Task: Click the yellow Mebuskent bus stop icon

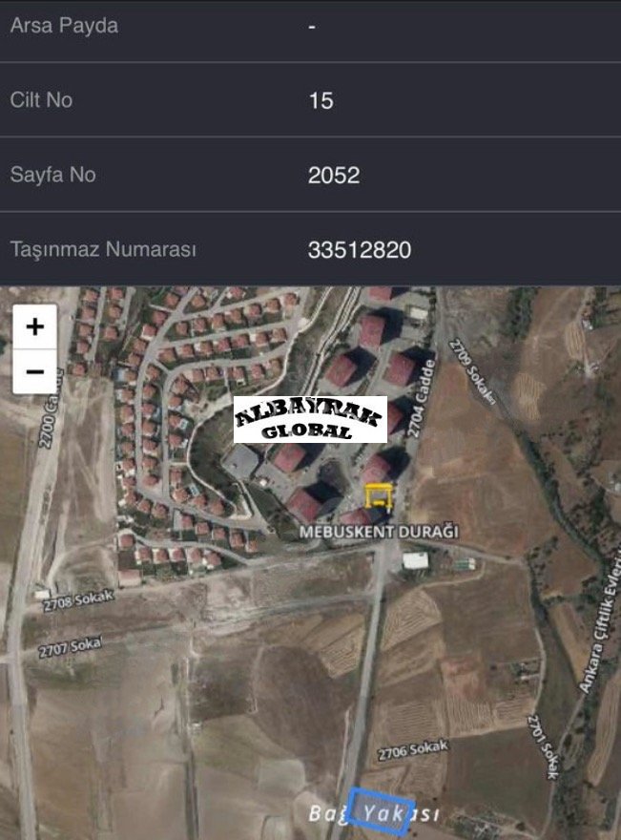Action: [379, 496]
